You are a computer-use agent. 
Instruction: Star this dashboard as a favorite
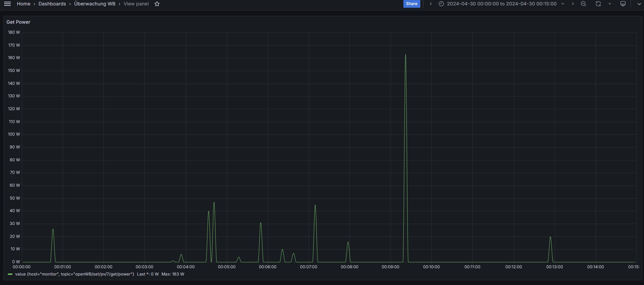point(157,4)
